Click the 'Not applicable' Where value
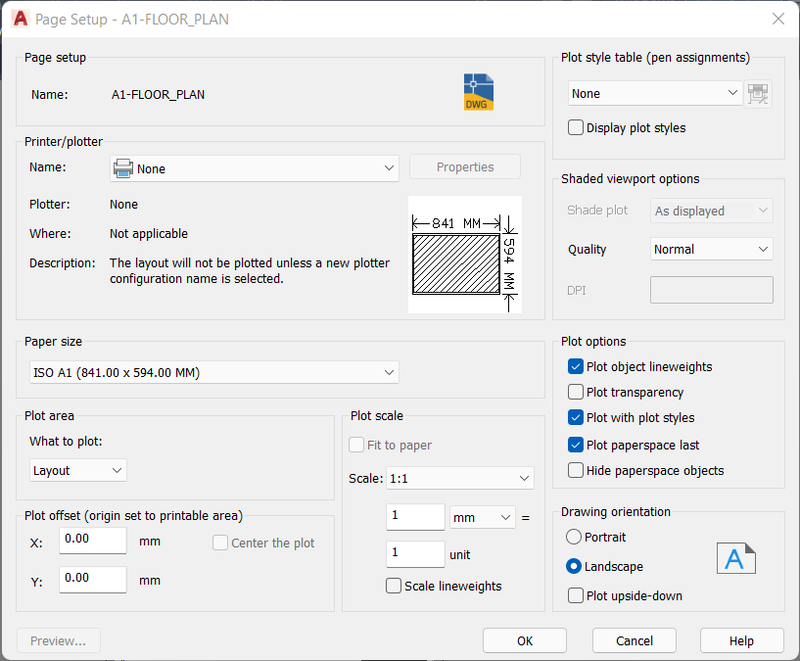 (x=148, y=234)
